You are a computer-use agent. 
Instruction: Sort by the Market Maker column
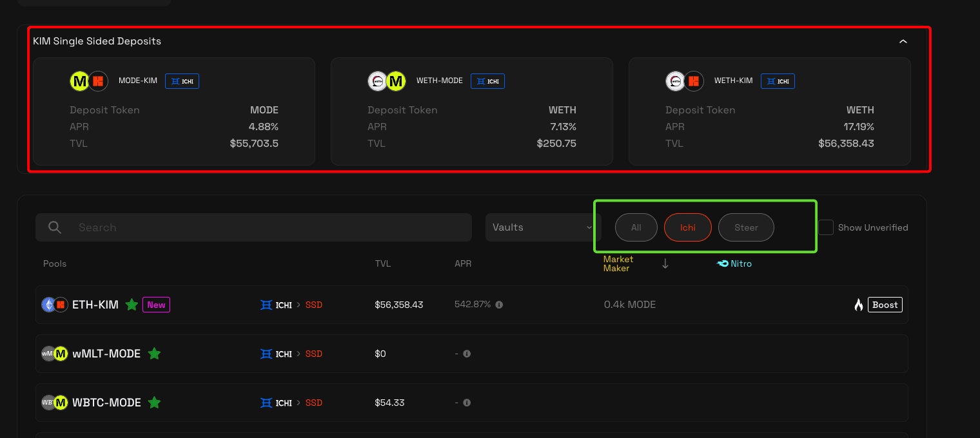tap(618, 263)
